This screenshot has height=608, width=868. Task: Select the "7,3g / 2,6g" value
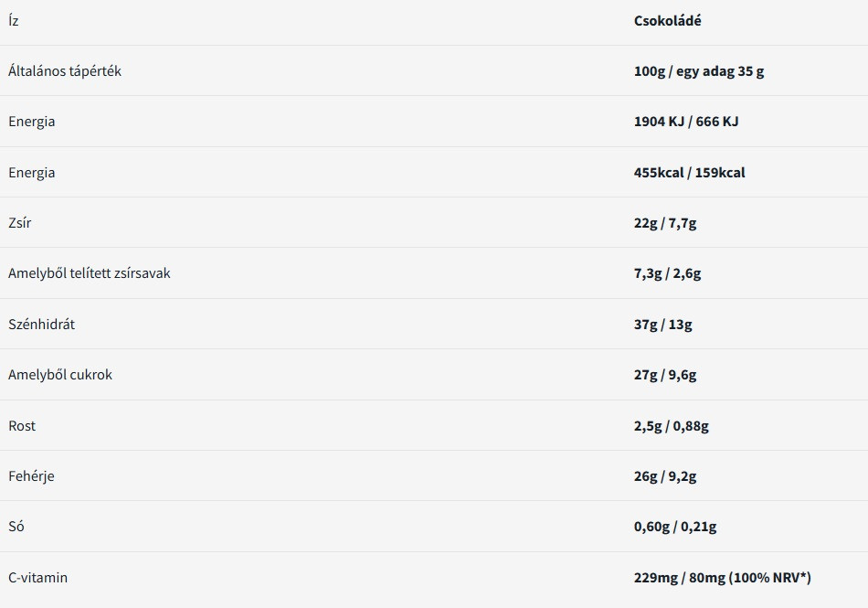(x=667, y=273)
